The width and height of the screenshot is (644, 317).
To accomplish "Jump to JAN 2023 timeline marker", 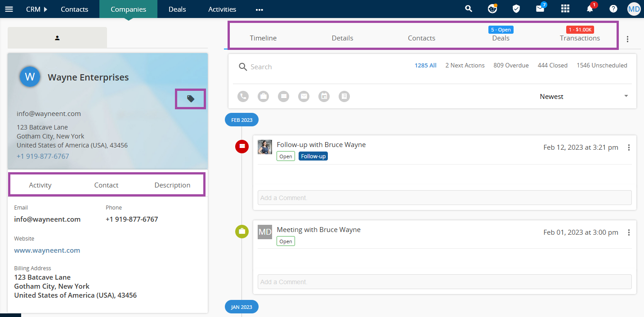I will 241,307.
